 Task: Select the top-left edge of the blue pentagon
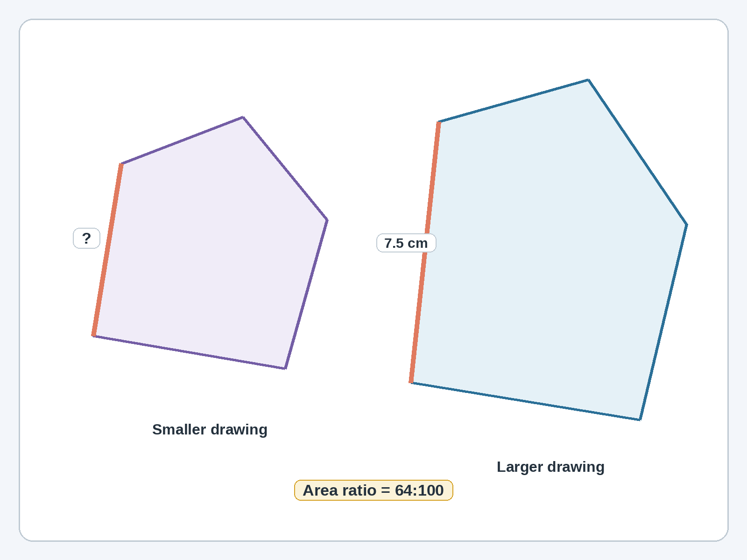coord(514,100)
